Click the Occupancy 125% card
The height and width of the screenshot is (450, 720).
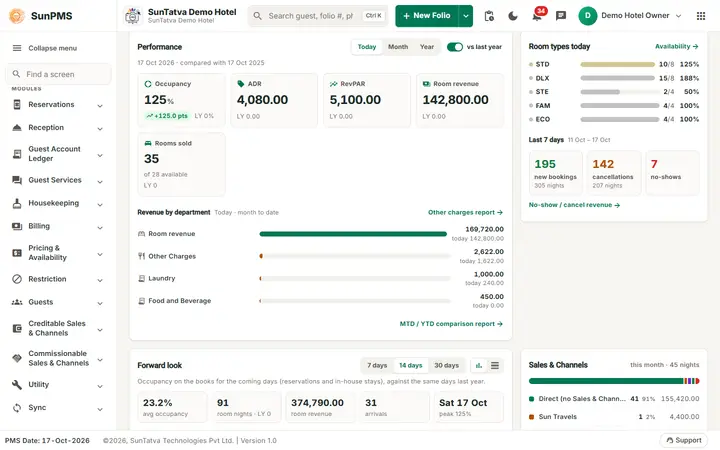point(181,100)
